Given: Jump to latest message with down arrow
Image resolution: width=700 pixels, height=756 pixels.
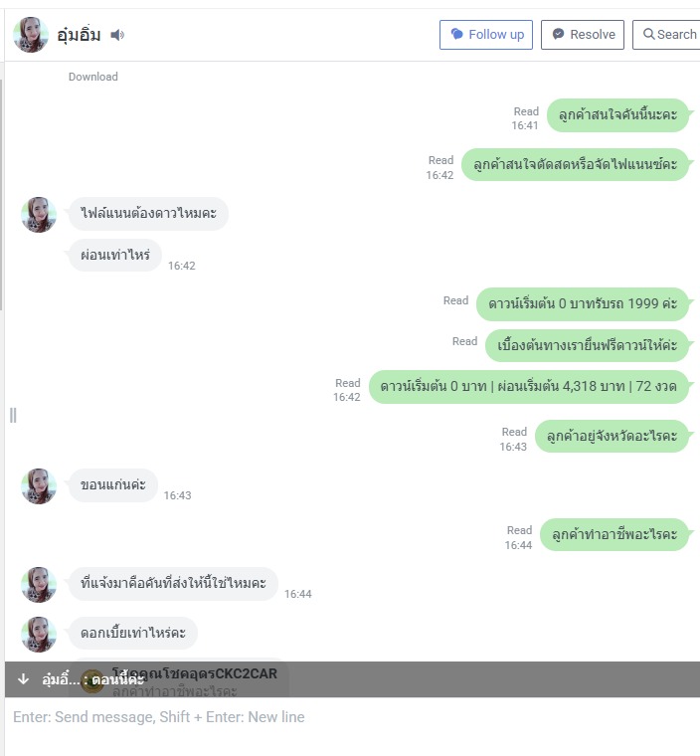Looking at the screenshot, I should click(x=23, y=679).
